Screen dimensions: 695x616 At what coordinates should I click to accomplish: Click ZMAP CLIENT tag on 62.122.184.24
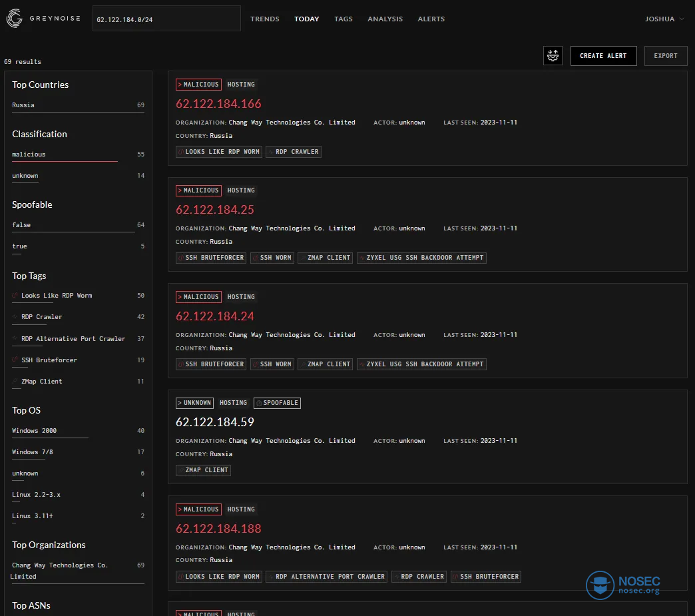coord(326,364)
